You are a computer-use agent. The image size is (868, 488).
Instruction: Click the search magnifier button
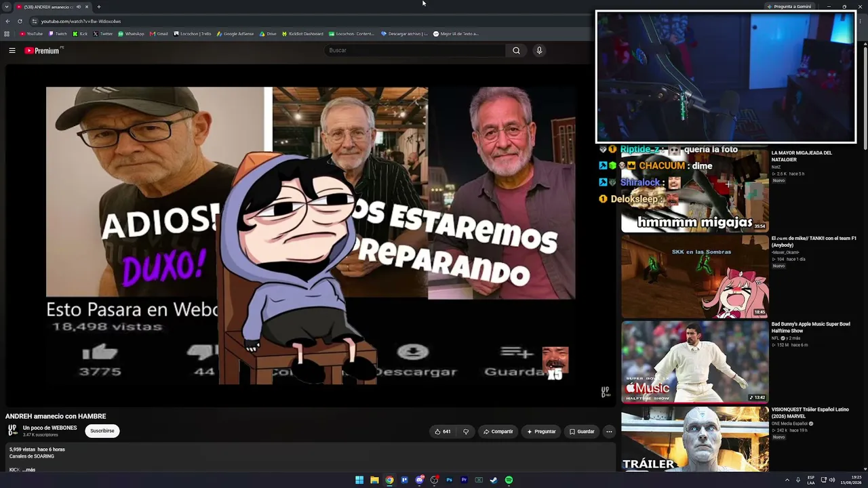point(516,50)
